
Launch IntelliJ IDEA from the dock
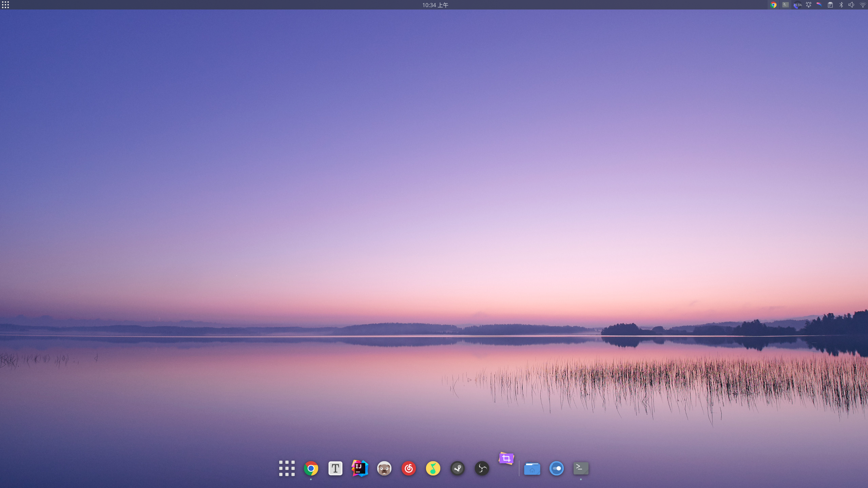tap(360, 468)
